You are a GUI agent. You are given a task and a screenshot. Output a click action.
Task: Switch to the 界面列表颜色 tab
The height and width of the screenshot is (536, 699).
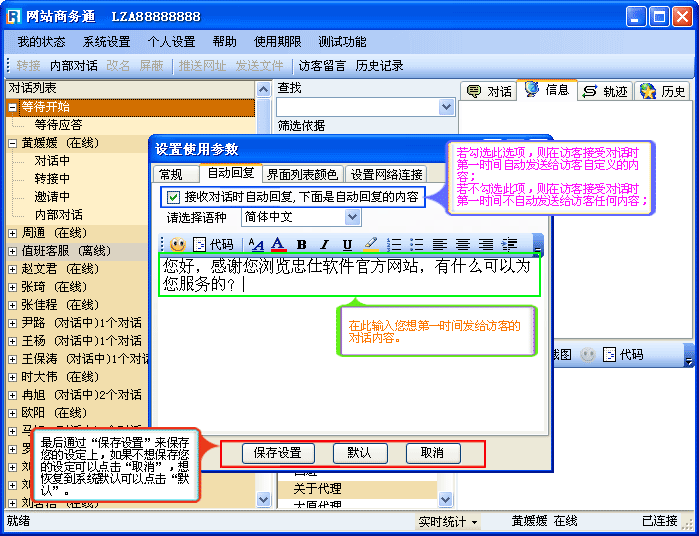[302, 174]
